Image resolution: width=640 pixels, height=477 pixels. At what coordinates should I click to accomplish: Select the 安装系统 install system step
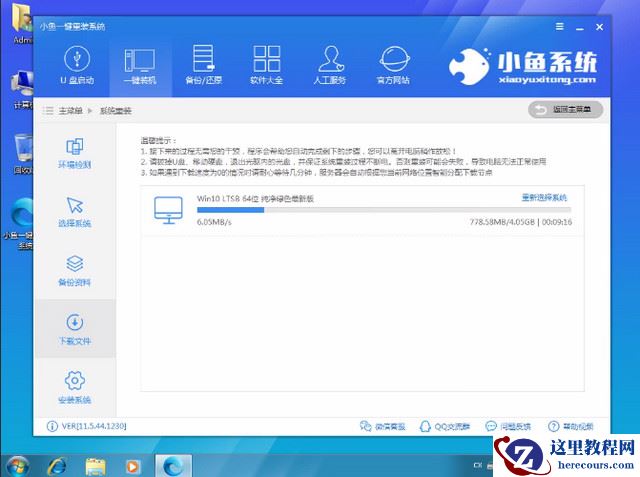(75, 388)
